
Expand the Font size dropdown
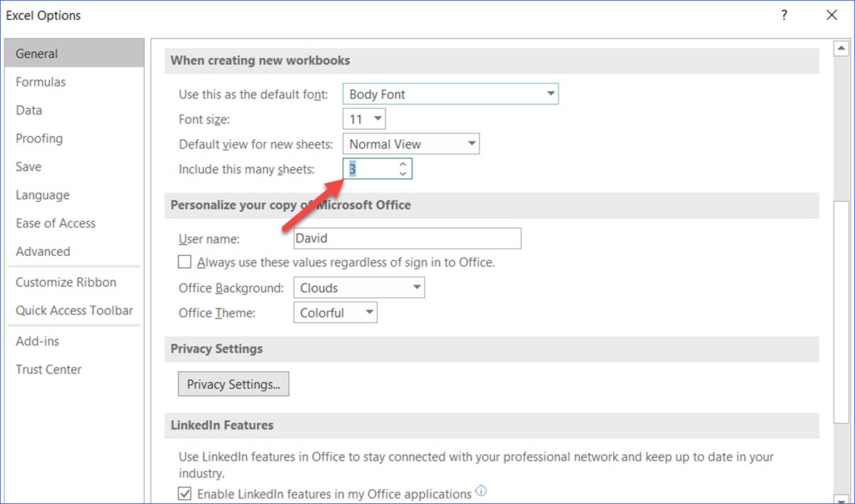point(378,119)
